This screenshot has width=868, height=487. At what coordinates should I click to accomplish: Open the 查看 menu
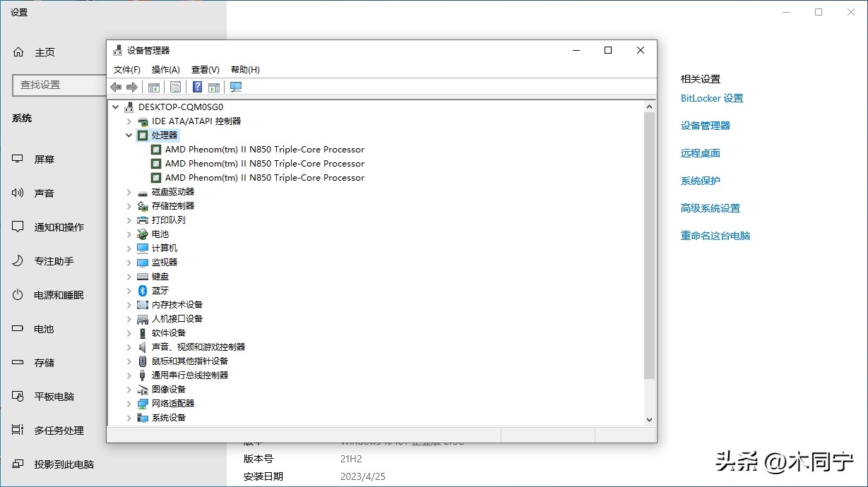(203, 69)
